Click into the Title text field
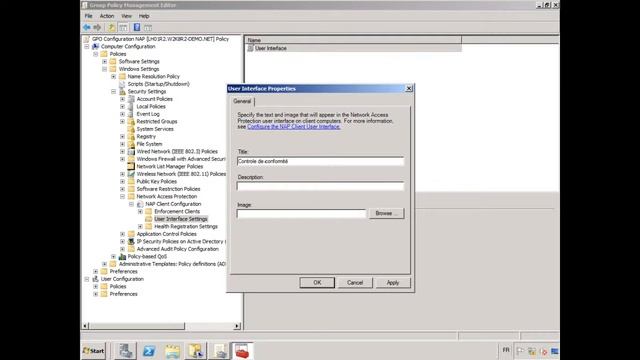This screenshot has width=640, height=360. 320,161
